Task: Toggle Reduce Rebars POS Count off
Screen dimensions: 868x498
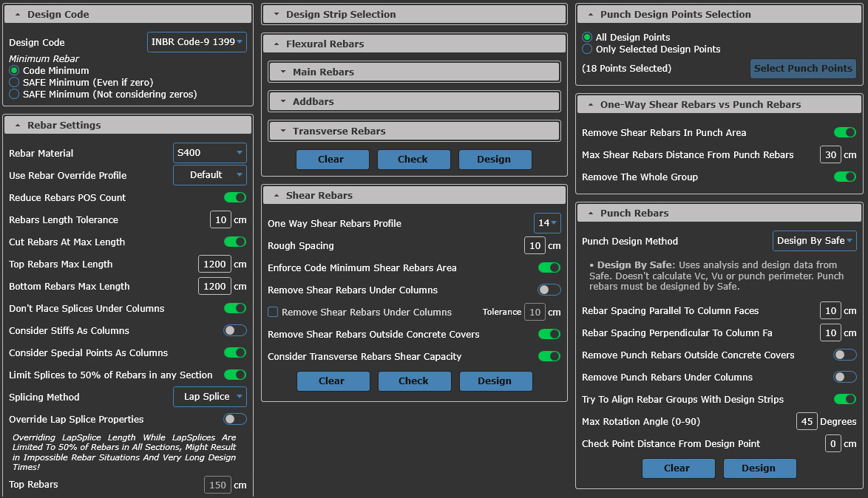Action: [x=235, y=197]
